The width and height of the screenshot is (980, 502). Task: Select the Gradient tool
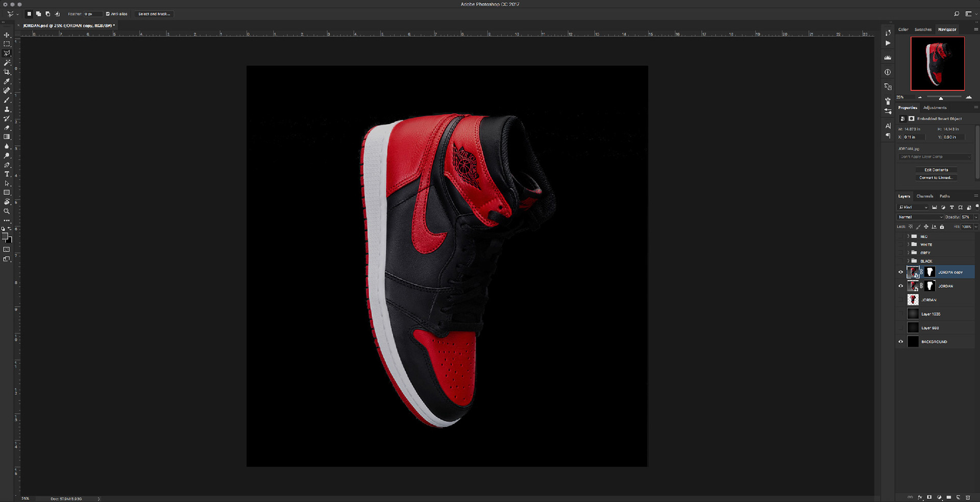coord(7,137)
